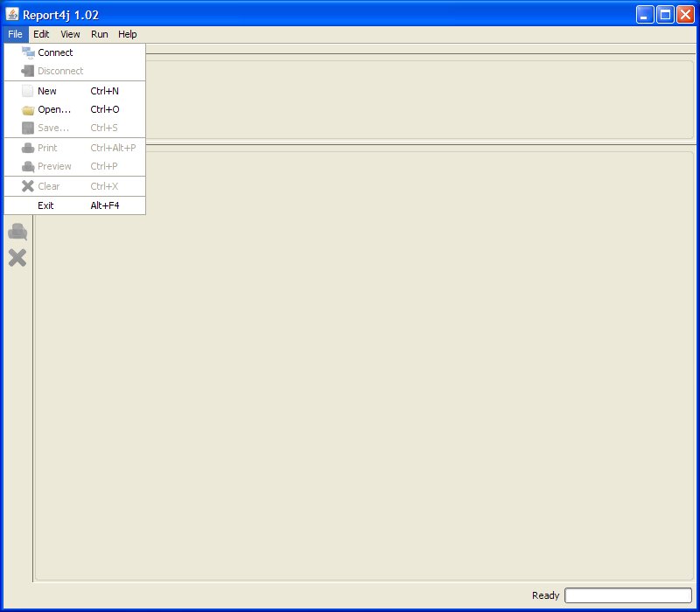The image size is (700, 612).
Task: Click the Java icon in title bar
Action: pos(12,14)
